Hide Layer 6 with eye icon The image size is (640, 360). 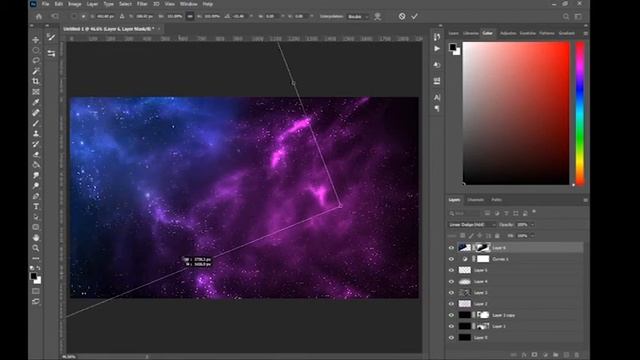(x=451, y=248)
